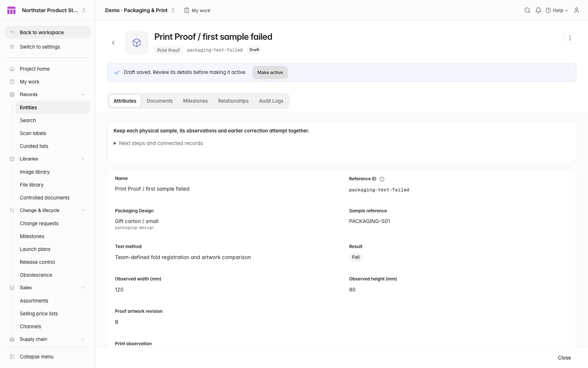
Task: Open the Relationships tab
Action: click(233, 101)
